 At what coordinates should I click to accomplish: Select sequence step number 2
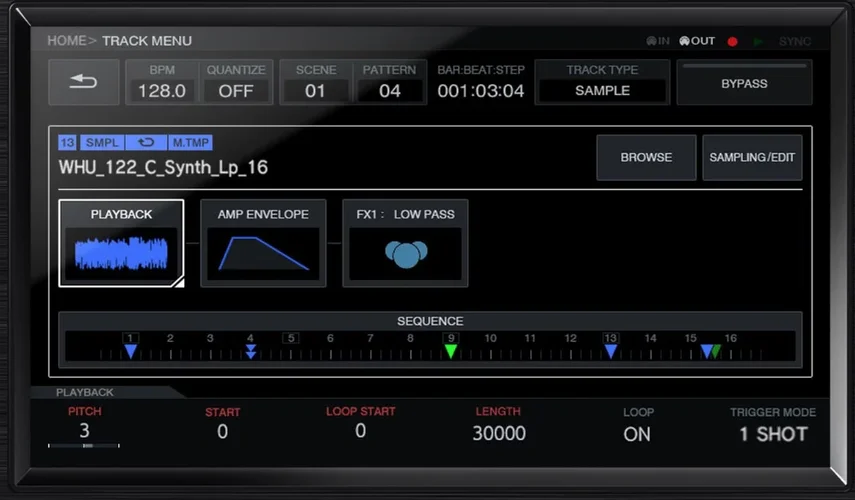pyautogui.click(x=170, y=338)
